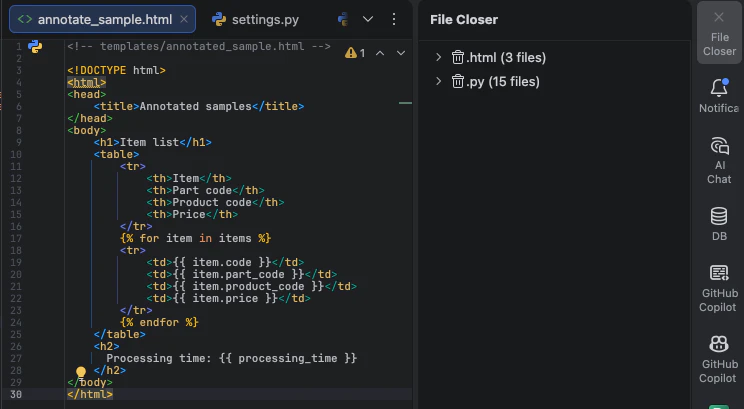The image size is (744, 409).
Task: Click the endfor template tag
Action: 159,322
